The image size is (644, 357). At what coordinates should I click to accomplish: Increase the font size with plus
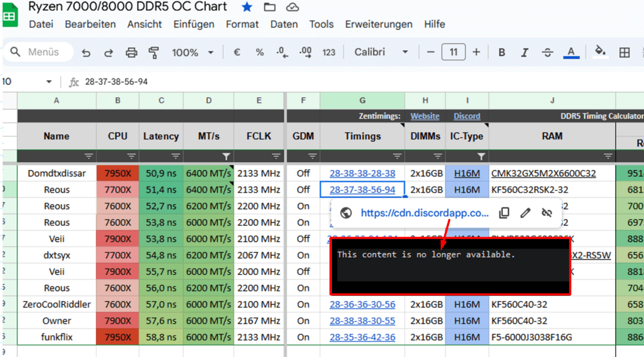click(x=476, y=52)
